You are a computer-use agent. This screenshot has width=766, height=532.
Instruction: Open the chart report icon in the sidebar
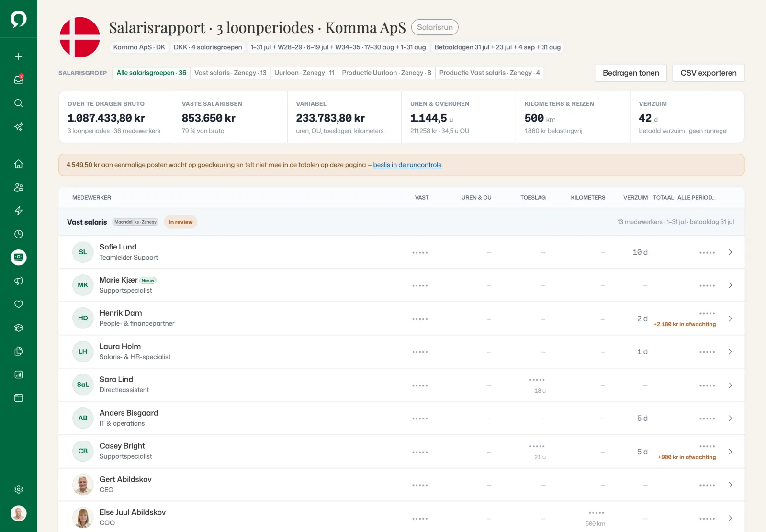click(19, 374)
